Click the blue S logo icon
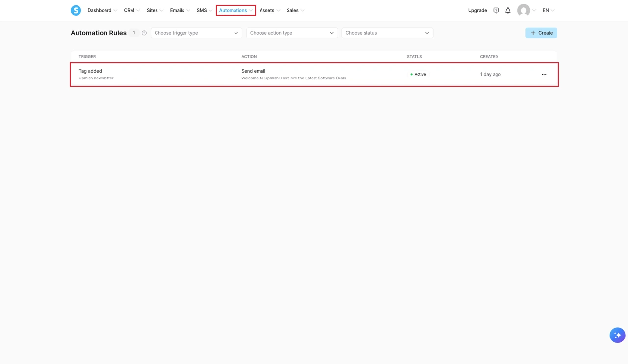Viewport: 628px width, 364px height. [76, 10]
